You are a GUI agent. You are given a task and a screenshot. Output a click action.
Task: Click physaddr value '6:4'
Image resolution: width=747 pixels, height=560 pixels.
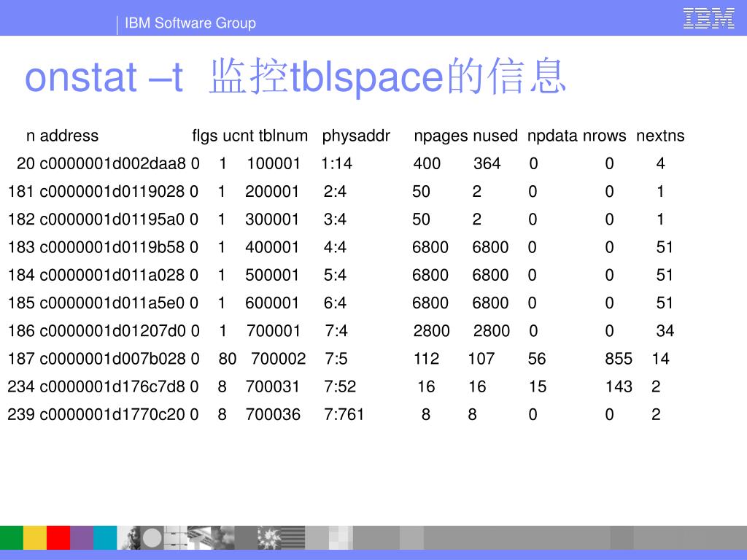point(335,303)
